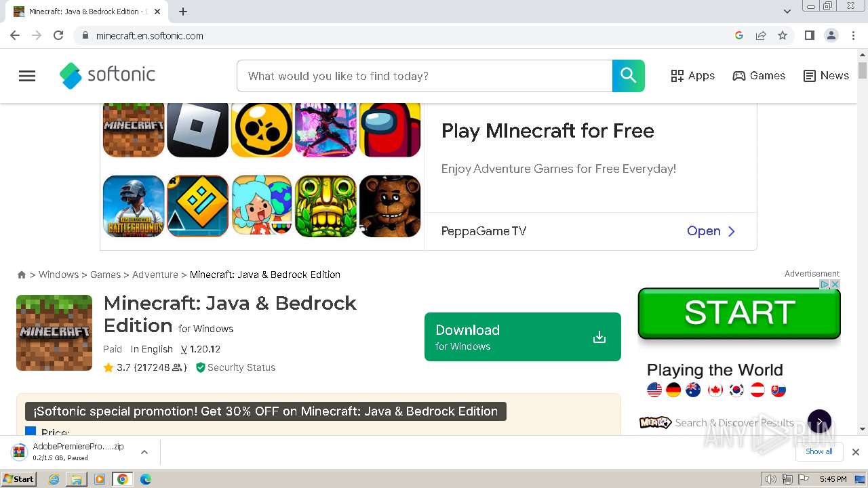Click the volume tray icon
The image size is (868, 488).
pyautogui.click(x=771, y=479)
